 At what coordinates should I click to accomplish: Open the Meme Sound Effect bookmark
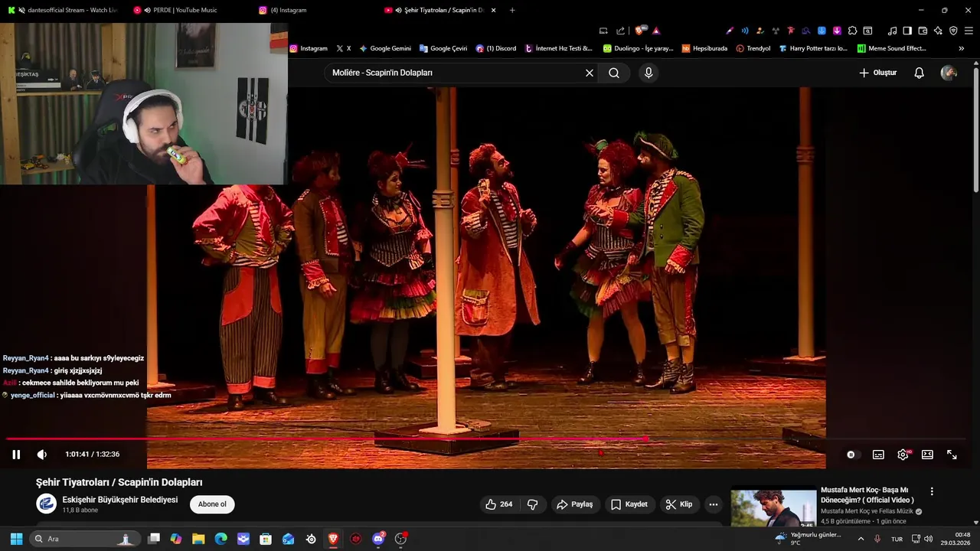[892, 48]
